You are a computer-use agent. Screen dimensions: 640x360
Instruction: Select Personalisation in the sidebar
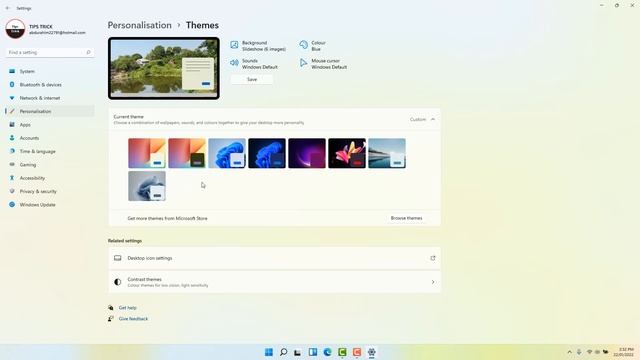click(x=49, y=111)
